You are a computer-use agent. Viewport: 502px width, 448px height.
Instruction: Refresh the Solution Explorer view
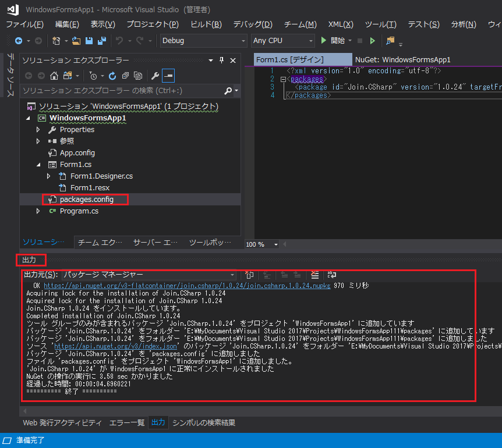click(x=112, y=76)
